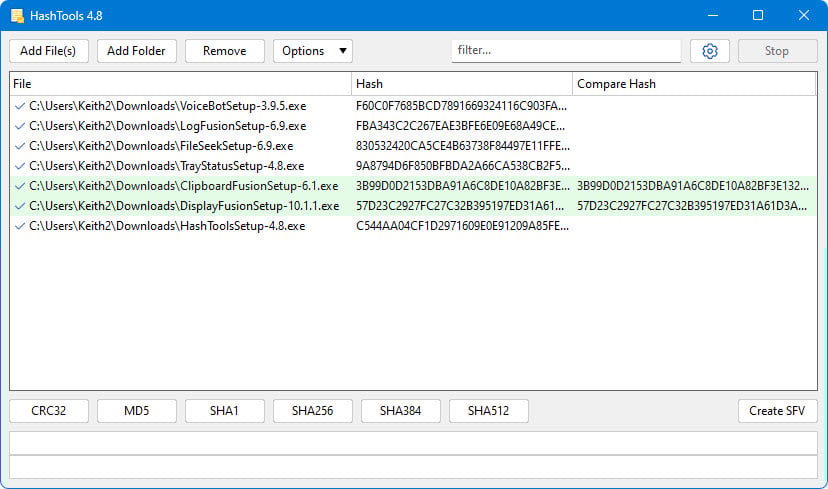
Task: Switch to MD5 hash algorithm
Action: click(x=137, y=411)
